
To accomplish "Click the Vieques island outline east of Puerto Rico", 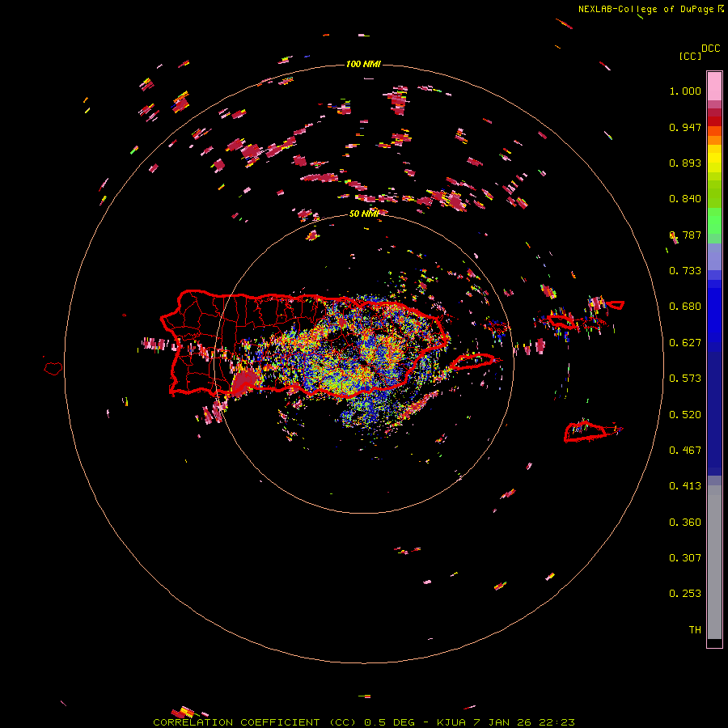I will pos(472,362).
